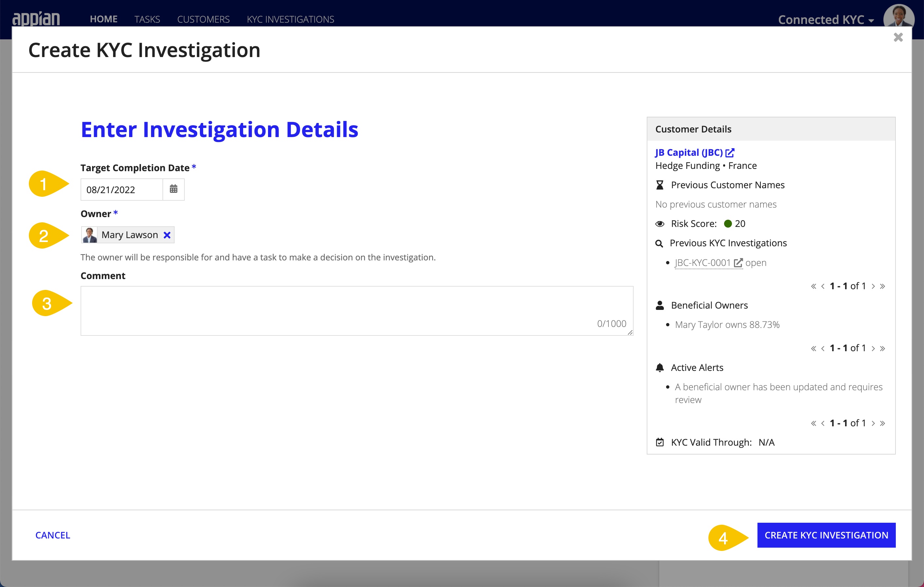Click the person icon beside Beneficial Owners
The height and width of the screenshot is (587, 924).
point(660,305)
